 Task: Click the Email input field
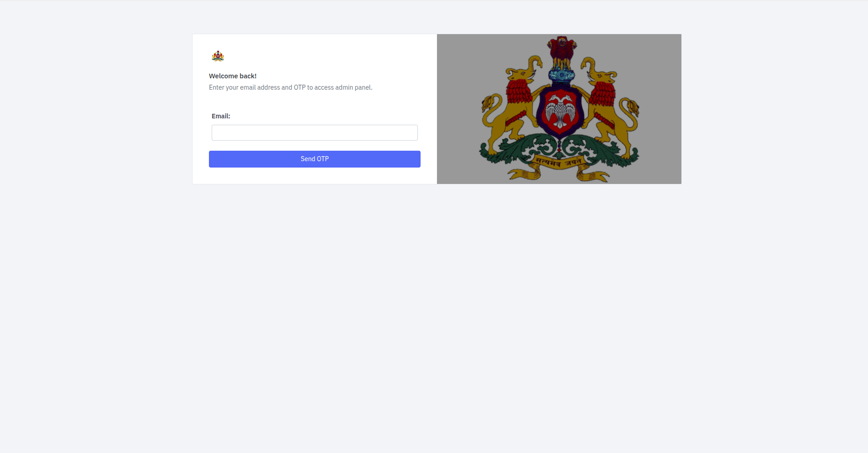coord(315,132)
